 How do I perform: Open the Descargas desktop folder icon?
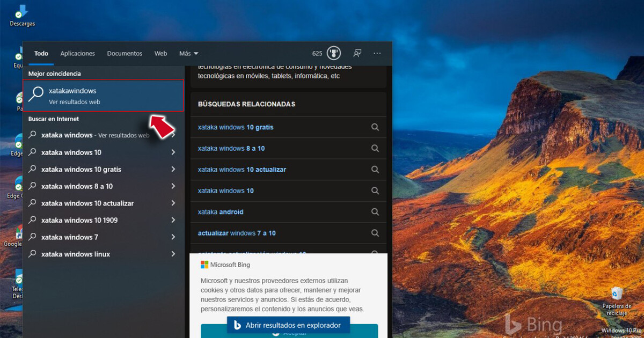click(22, 13)
